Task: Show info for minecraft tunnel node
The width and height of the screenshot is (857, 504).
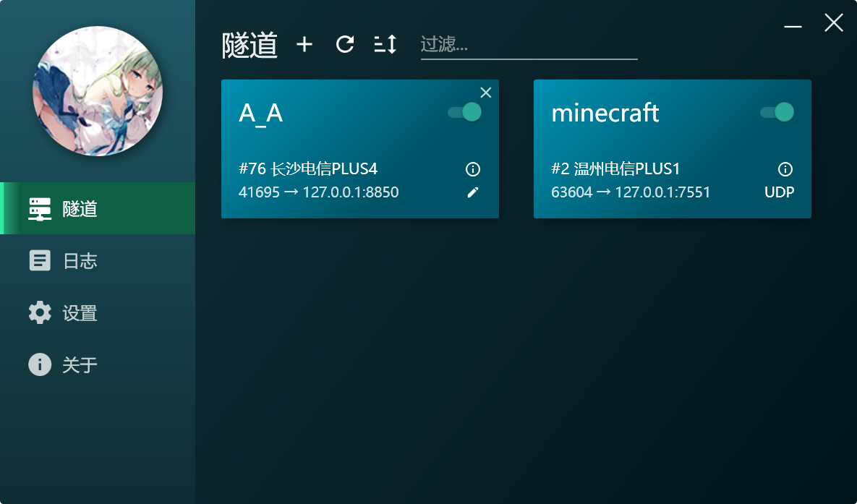Action: tap(785, 169)
